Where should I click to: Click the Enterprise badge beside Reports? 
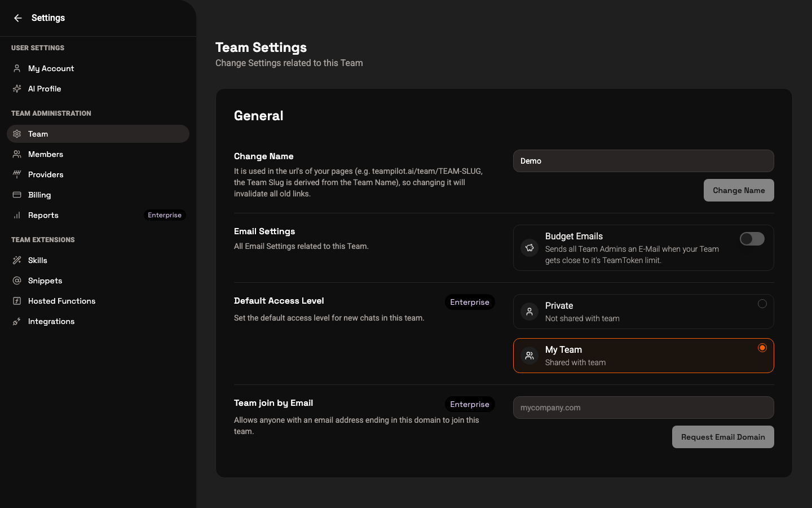tap(165, 215)
